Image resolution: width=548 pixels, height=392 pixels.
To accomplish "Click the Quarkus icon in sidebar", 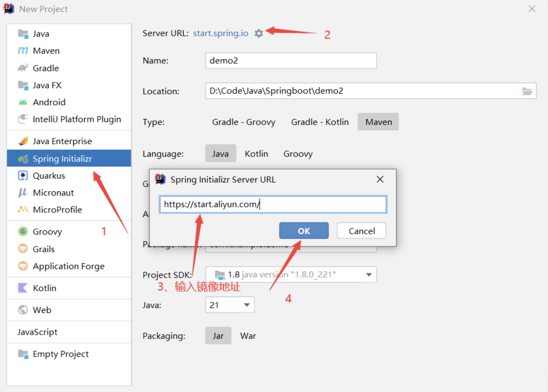I will click(x=23, y=176).
